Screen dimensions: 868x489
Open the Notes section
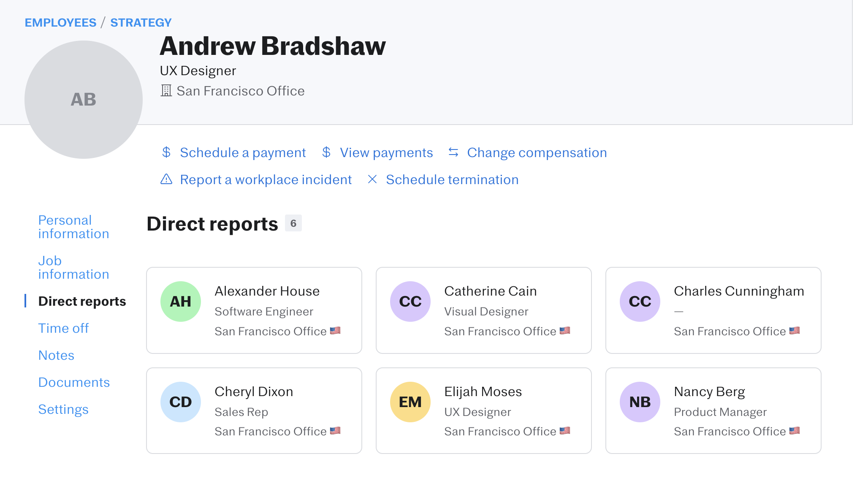point(56,355)
